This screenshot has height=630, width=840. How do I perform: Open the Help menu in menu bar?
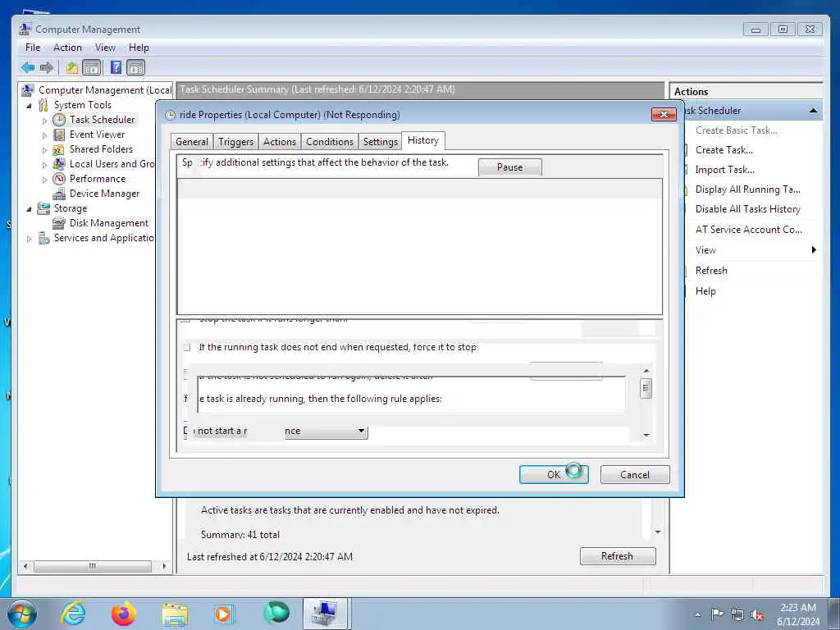[x=139, y=48]
